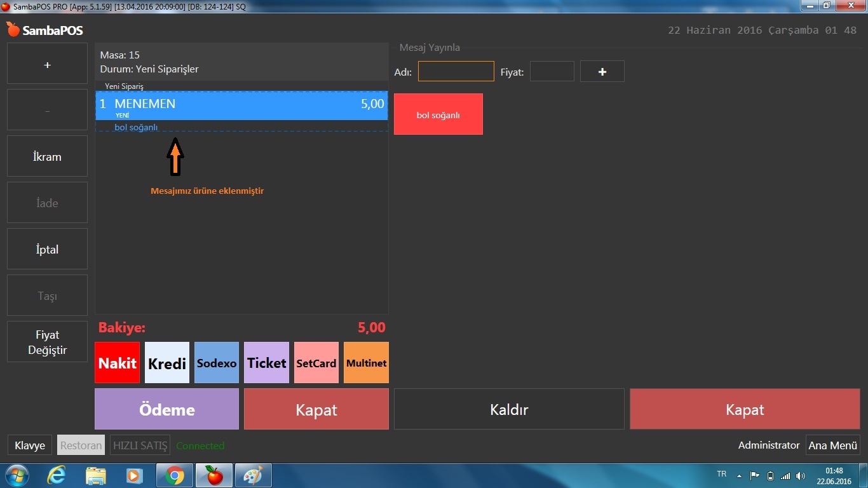Switch to Paint in the taskbar
Viewport: 868px width, 488px height.
pyautogui.click(x=253, y=475)
